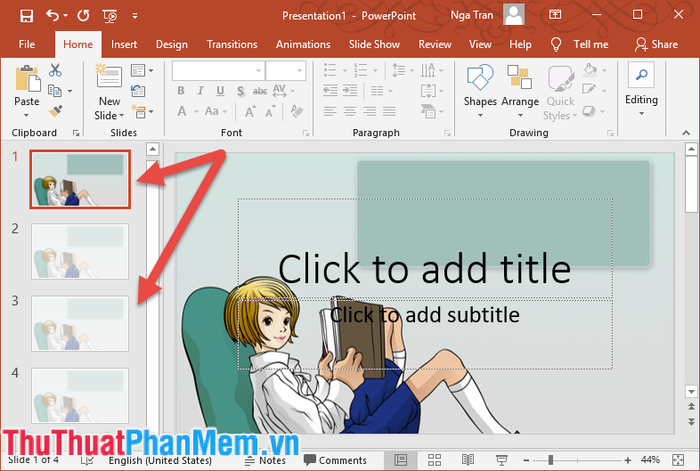700x471 pixels.
Task: Click the Undo arrow icon
Action: [x=53, y=16]
